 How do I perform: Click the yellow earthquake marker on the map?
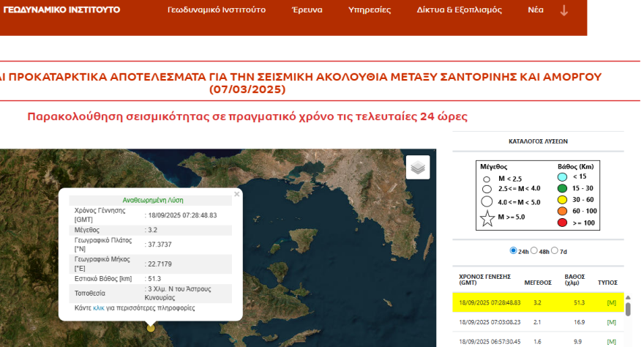coord(151,328)
